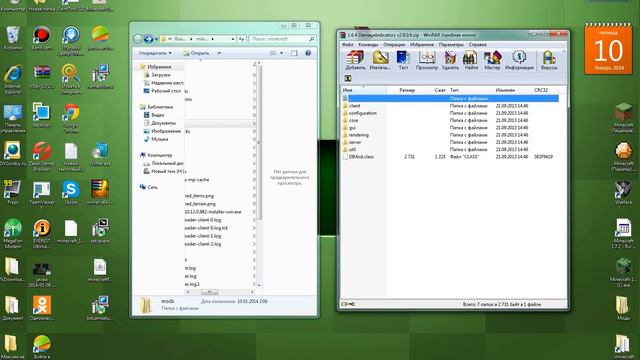Click the Вирусы (Virus scan) icon in WinRAR
Image resolution: width=640 pixels, height=360 pixels.
(549, 60)
